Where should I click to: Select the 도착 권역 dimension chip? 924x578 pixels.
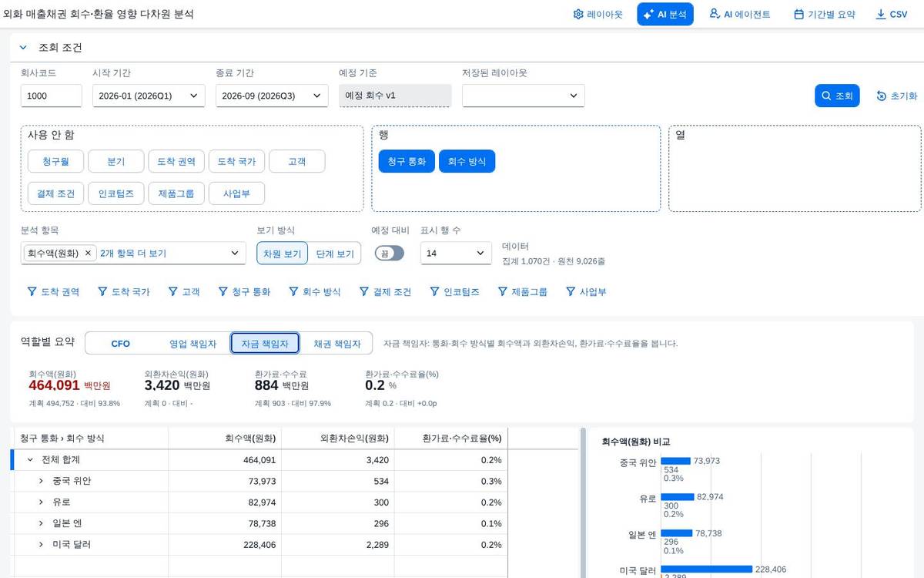click(176, 162)
